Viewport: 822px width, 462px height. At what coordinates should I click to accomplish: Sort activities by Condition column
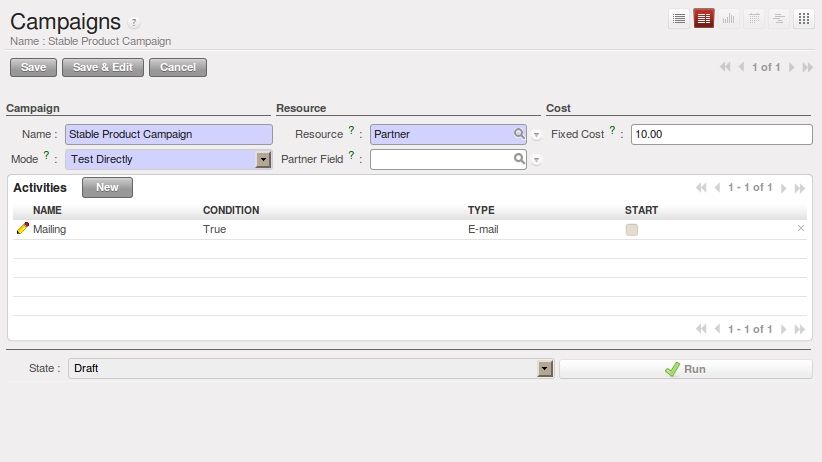pos(231,211)
